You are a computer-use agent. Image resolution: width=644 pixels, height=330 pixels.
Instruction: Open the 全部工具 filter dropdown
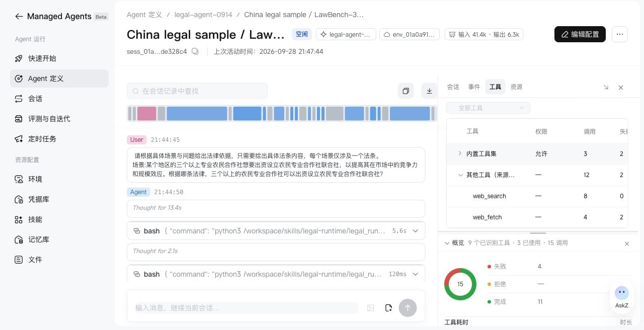[488, 108]
